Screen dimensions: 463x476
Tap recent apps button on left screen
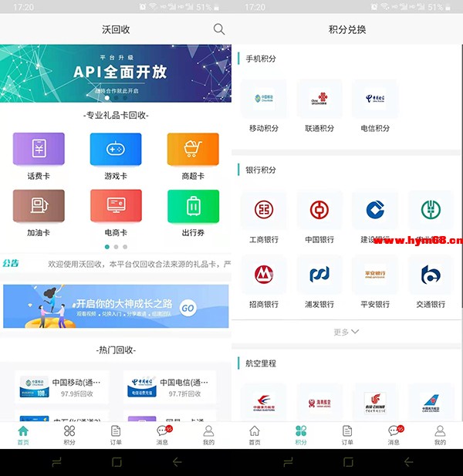click(56, 462)
